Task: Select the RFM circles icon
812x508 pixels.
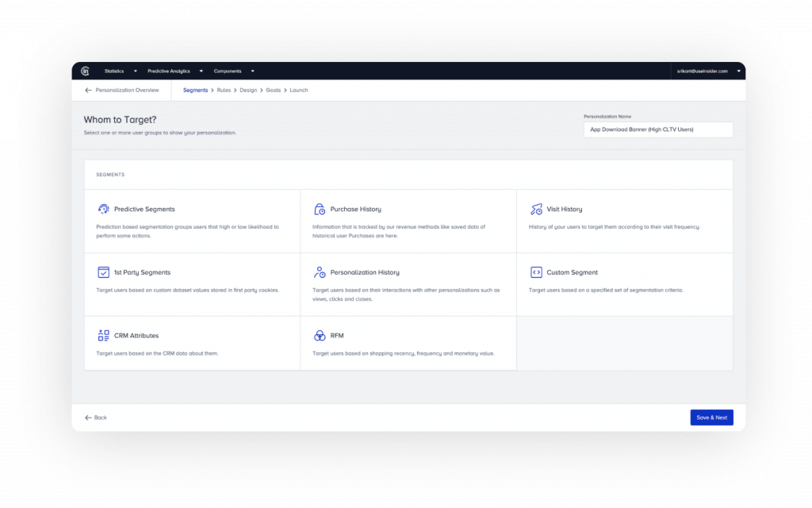Action: 320,336
